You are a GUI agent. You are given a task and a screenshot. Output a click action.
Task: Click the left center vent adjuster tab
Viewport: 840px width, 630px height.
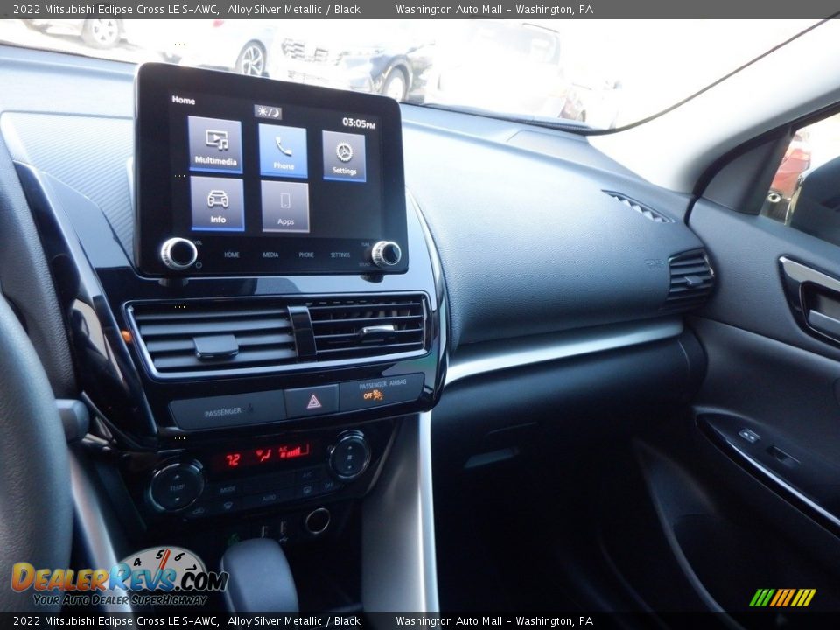pos(216,346)
